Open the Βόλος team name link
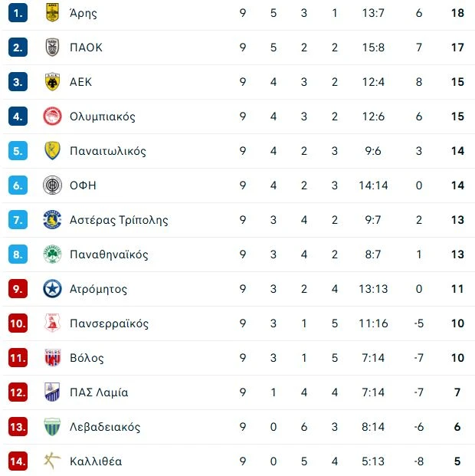This screenshot has height=476, width=475. click(x=87, y=358)
